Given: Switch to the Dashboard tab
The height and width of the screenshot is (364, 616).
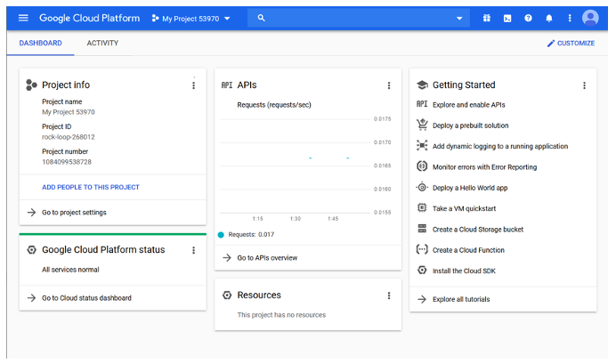Looking at the screenshot, I should click(x=40, y=44).
